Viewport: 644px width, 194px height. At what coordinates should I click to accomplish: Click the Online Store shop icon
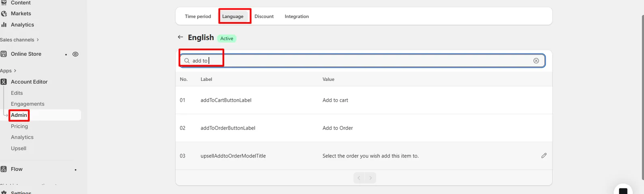tap(4, 54)
